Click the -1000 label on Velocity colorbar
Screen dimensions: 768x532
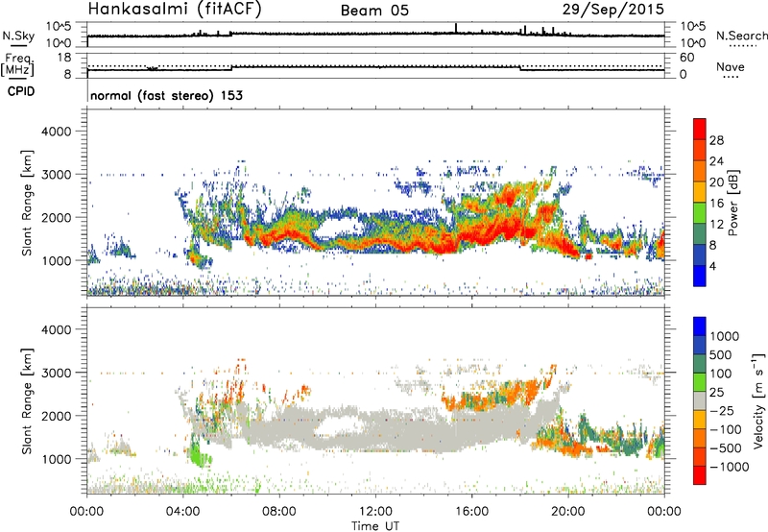click(x=729, y=467)
